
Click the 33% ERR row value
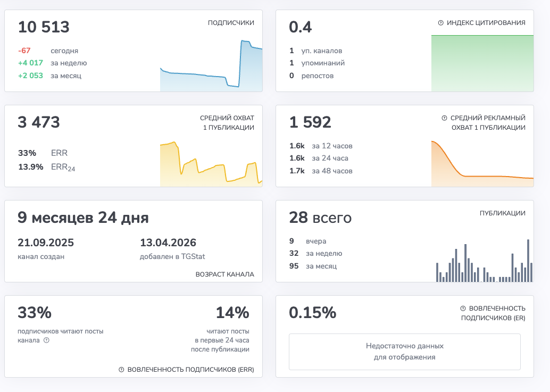coord(27,153)
